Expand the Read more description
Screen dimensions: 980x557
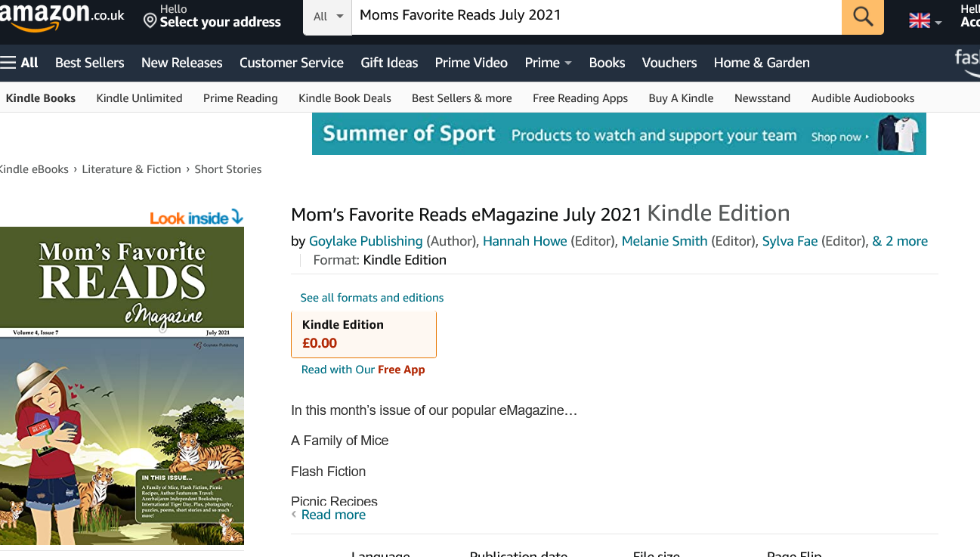[x=333, y=514]
